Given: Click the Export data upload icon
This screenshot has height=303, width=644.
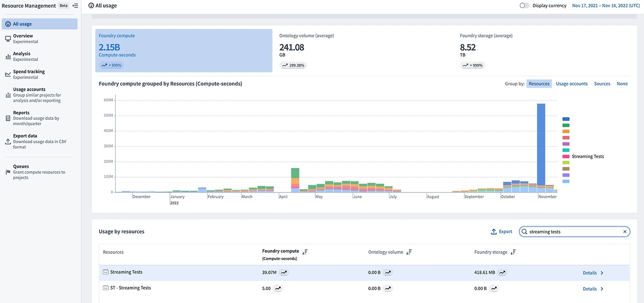Looking at the screenshot, I should point(8,141).
